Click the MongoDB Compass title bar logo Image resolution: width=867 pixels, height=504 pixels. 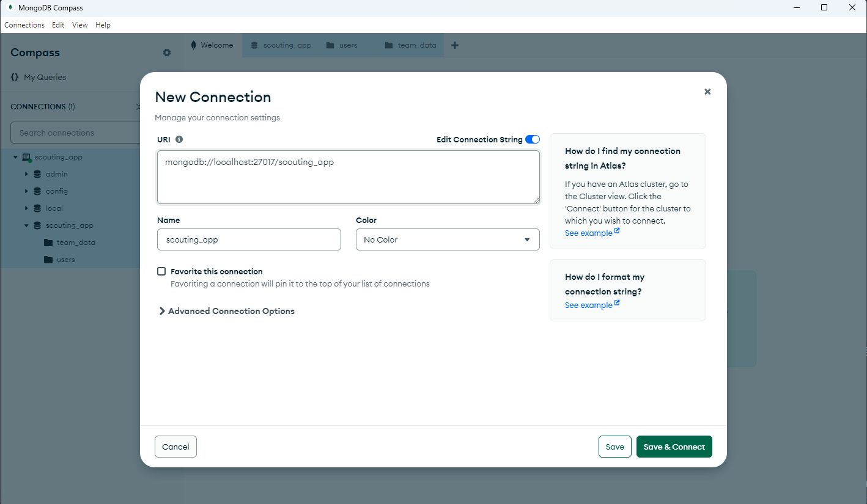(x=10, y=8)
